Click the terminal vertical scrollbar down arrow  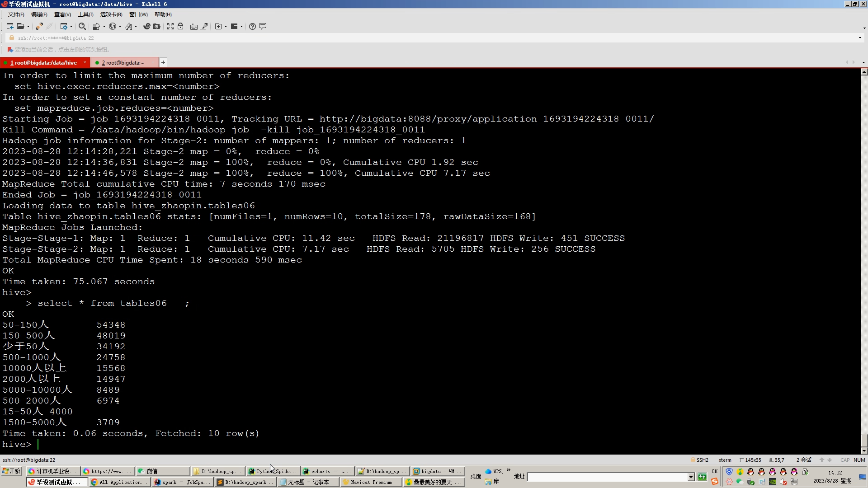pyautogui.click(x=864, y=450)
